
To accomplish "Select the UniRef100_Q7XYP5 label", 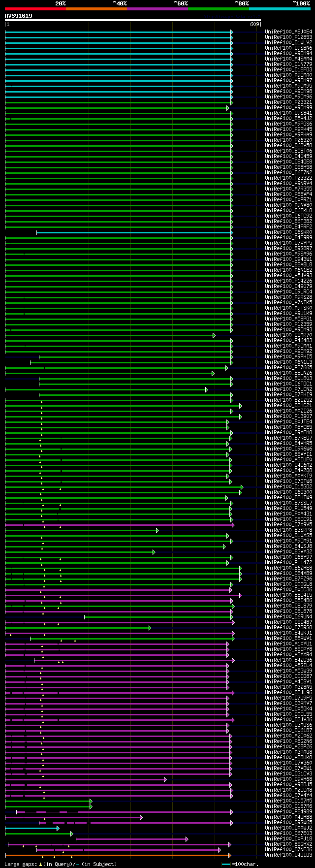I will [x=288, y=243].
